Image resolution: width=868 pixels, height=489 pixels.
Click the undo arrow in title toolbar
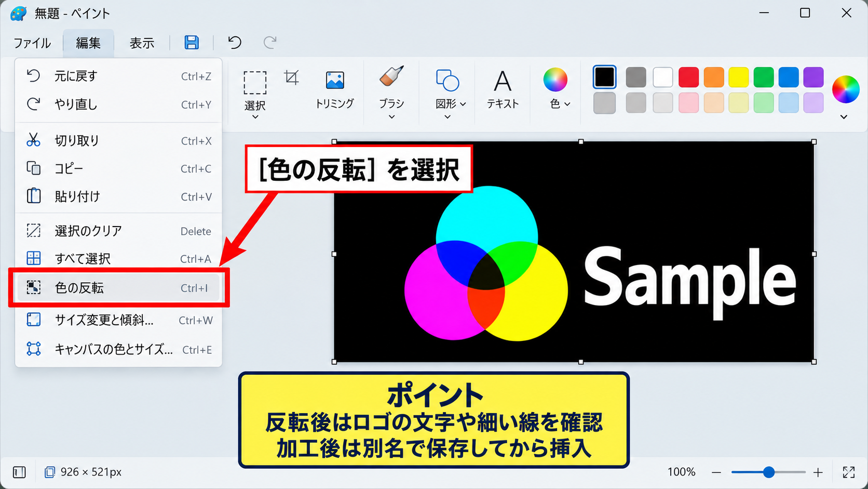(x=235, y=42)
